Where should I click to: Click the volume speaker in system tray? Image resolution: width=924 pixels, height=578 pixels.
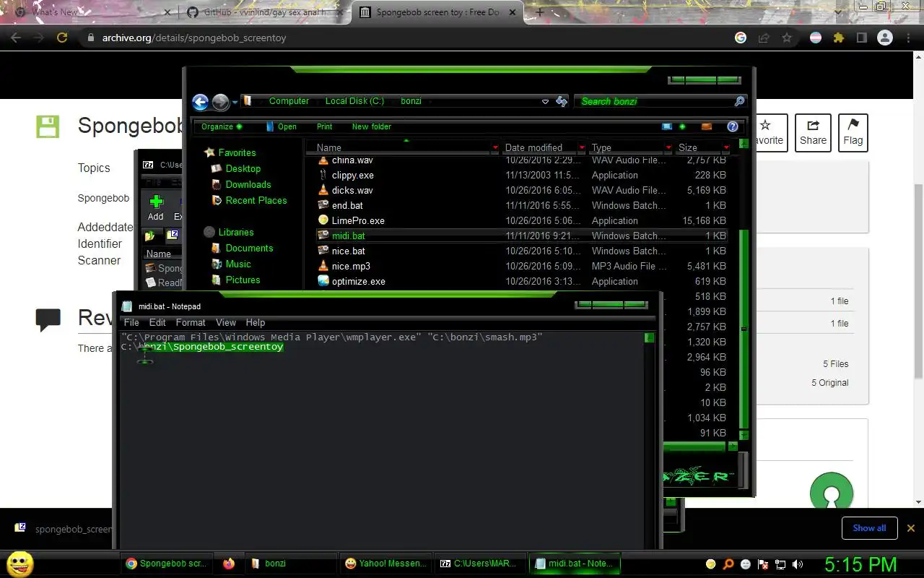[798, 564]
